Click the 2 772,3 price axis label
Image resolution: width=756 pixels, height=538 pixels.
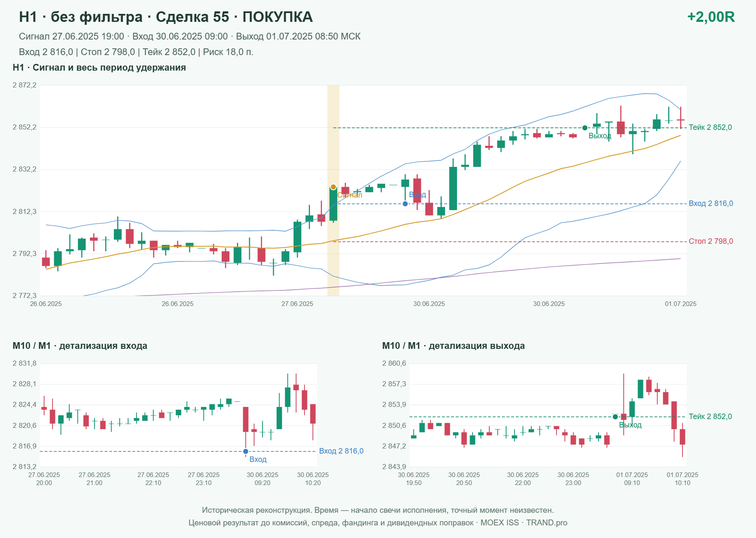24,296
